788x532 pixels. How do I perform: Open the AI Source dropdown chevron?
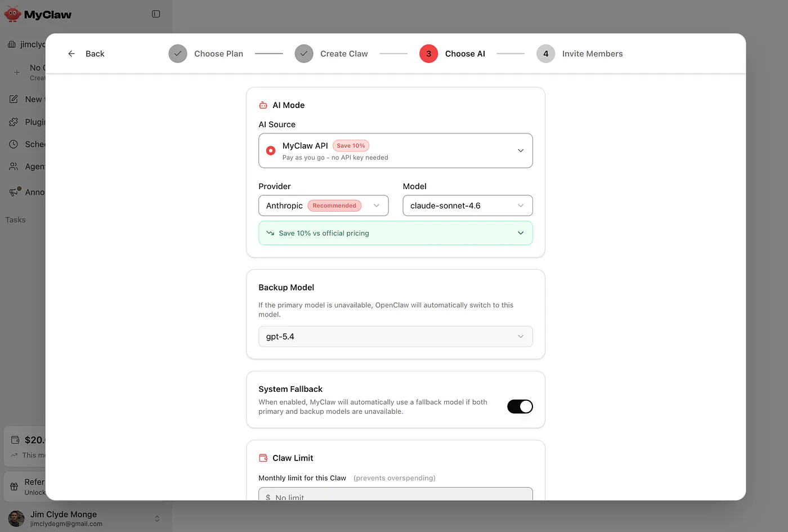point(521,151)
